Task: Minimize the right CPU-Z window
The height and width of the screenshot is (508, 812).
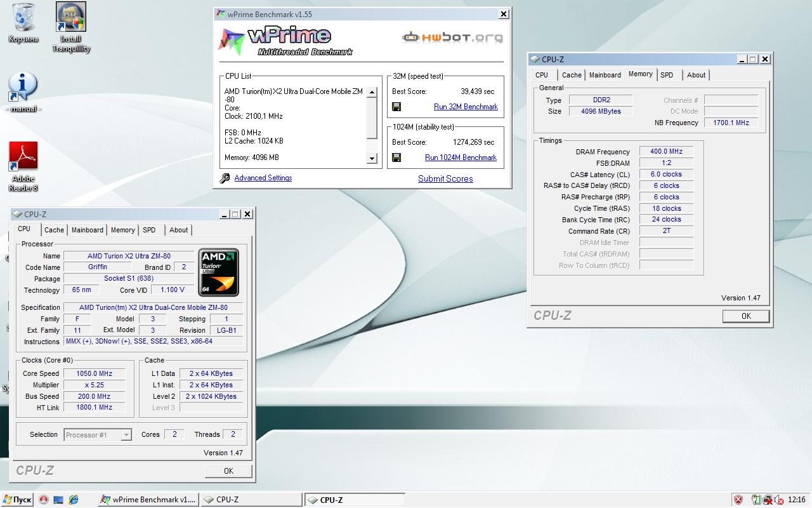Action: point(742,60)
